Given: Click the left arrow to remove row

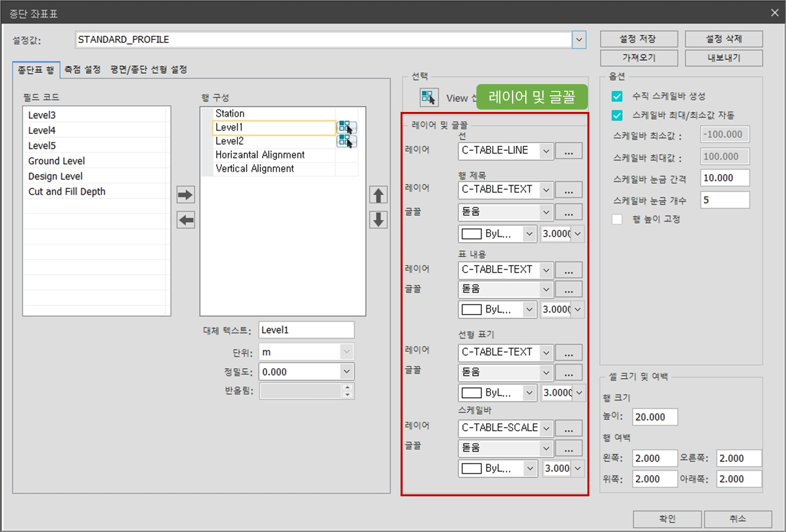Looking at the screenshot, I should 185,220.
